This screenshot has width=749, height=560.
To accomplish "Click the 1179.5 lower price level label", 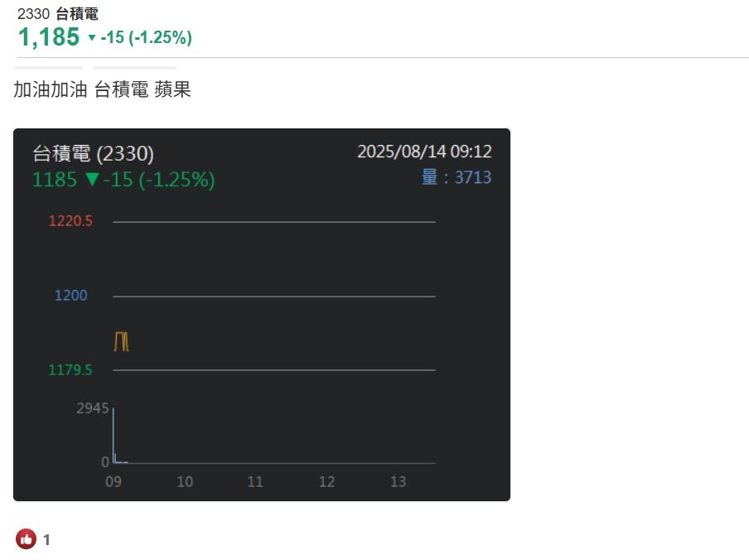I will (70, 370).
